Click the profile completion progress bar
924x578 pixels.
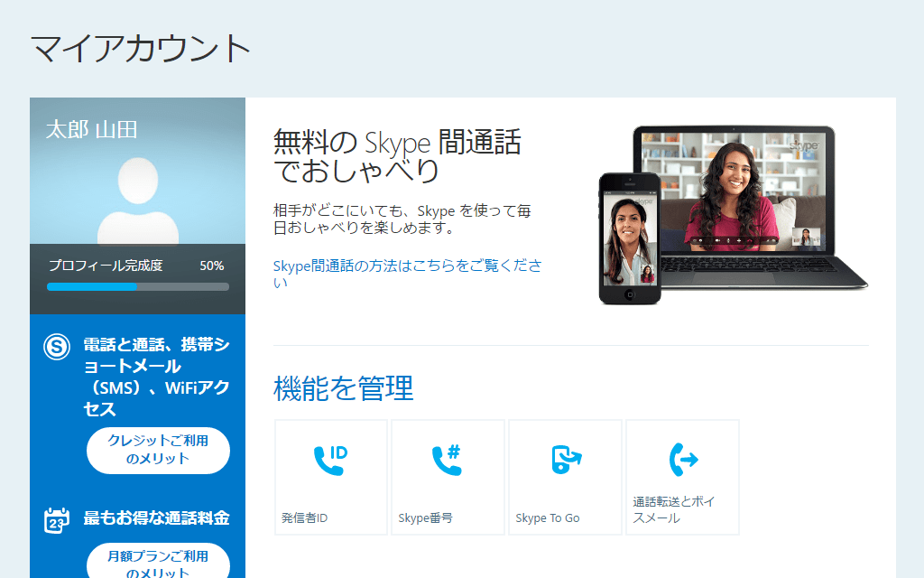coord(138,286)
